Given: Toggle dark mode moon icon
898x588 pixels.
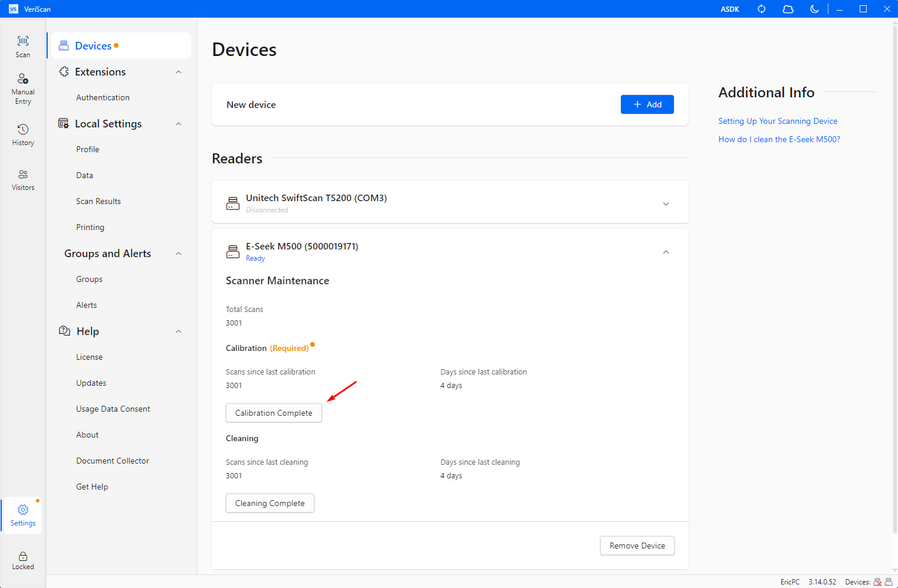Looking at the screenshot, I should pyautogui.click(x=814, y=9).
